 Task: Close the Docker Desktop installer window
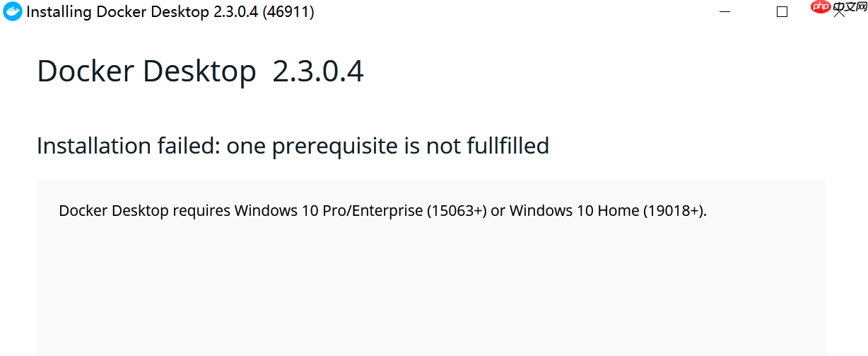pos(840,13)
